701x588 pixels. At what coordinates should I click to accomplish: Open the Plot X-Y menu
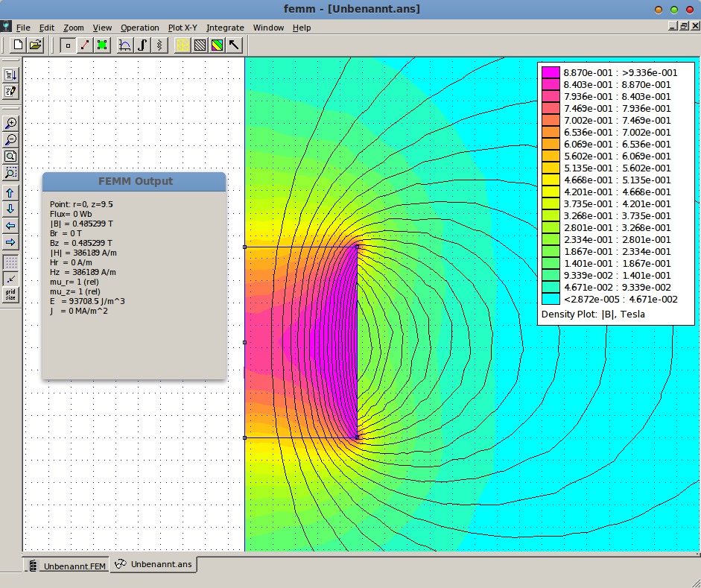click(x=183, y=28)
